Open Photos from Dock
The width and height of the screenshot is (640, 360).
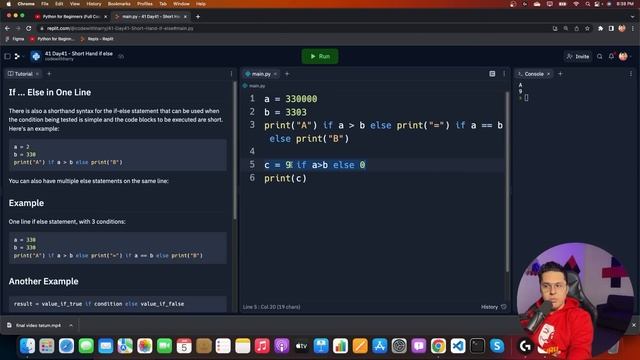coord(145,346)
